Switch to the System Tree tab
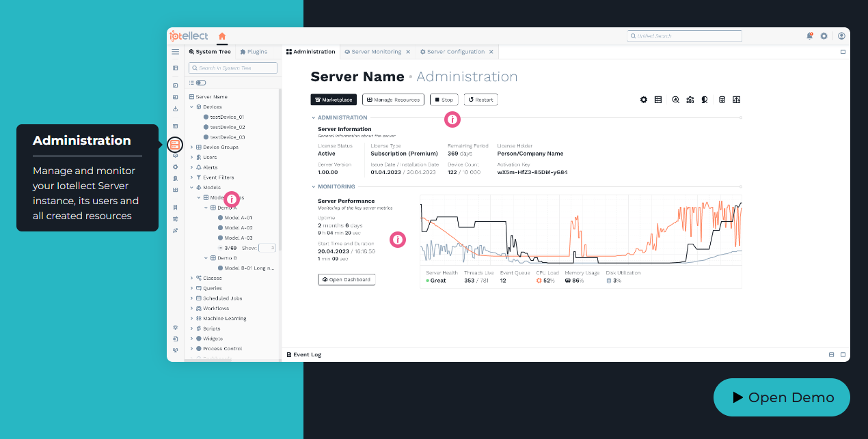 pyautogui.click(x=210, y=52)
